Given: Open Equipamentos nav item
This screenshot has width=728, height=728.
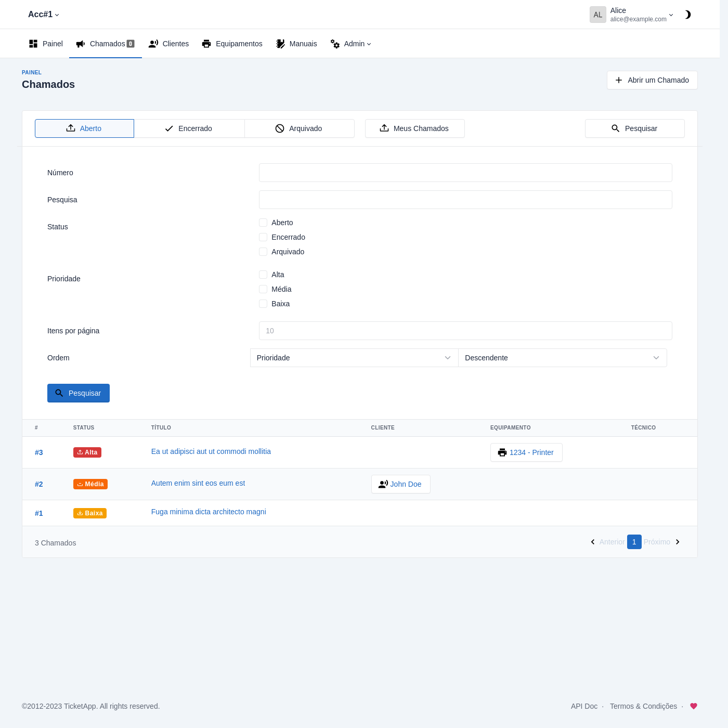Looking at the screenshot, I should click(x=232, y=44).
